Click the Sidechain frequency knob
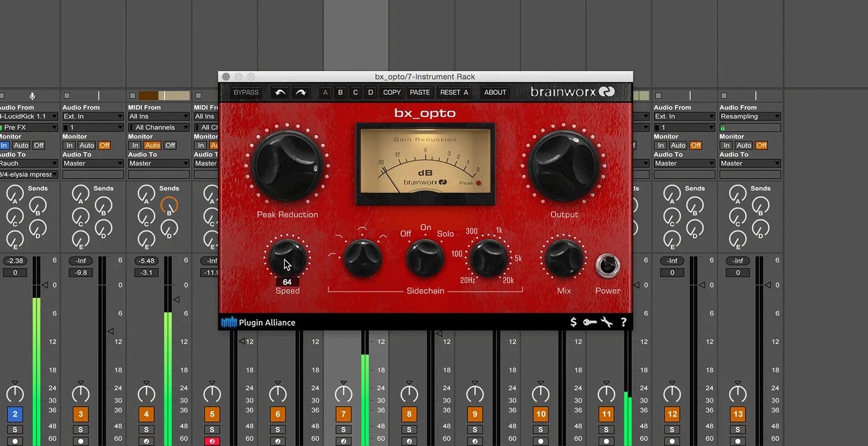The image size is (868, 446). 489,258
